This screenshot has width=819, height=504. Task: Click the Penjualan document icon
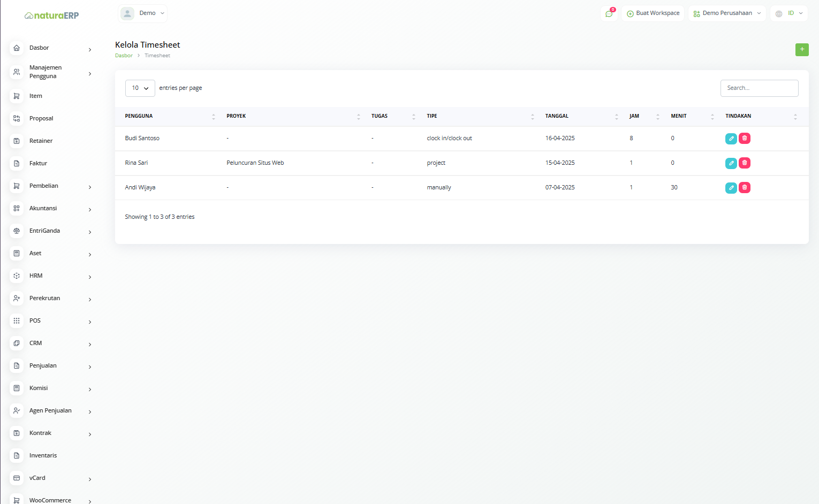17,365
